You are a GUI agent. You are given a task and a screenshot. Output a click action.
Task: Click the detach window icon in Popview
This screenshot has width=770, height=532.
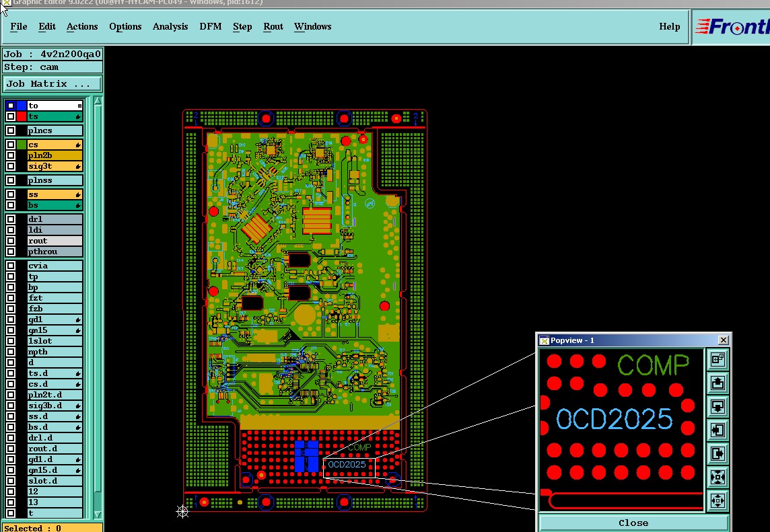pyautogui.click(x=717, y=359)
